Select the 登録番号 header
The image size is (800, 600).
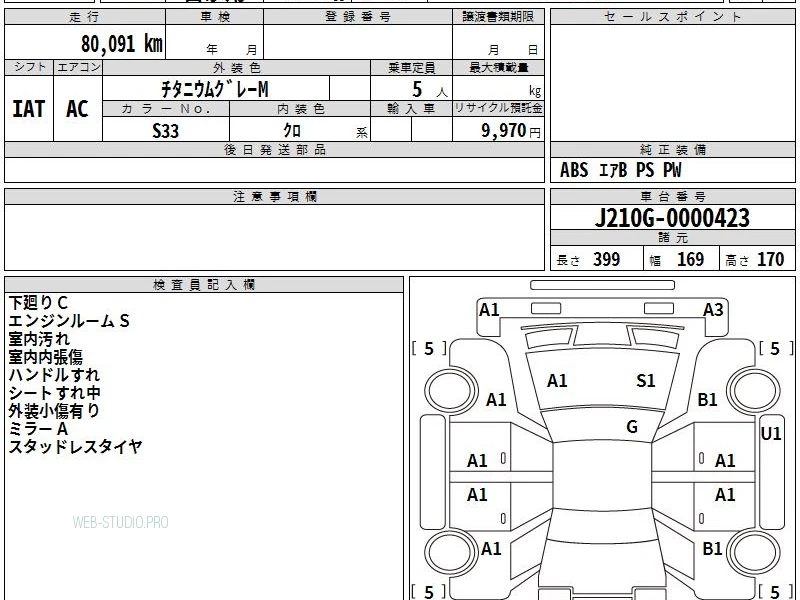coord(358,17)
